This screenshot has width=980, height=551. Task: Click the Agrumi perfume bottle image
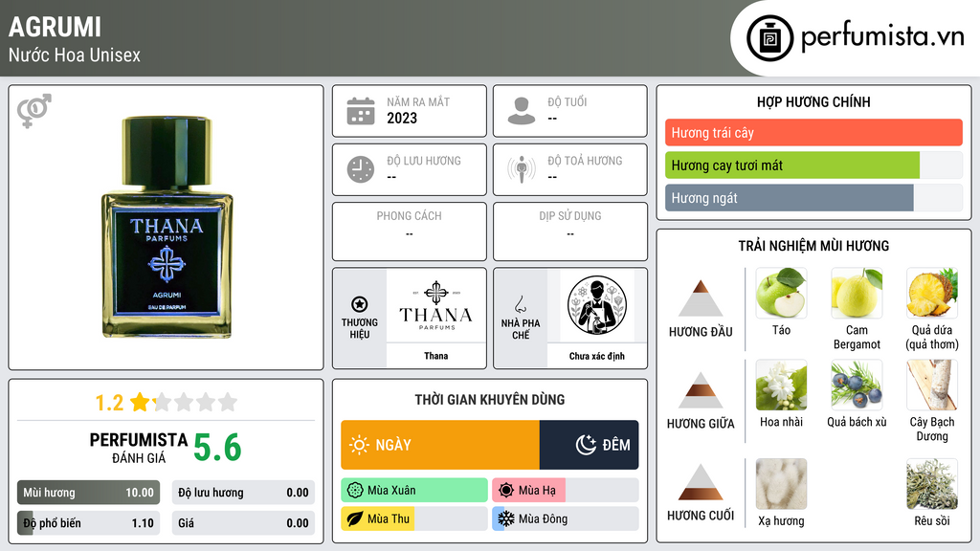pos(167,227)
